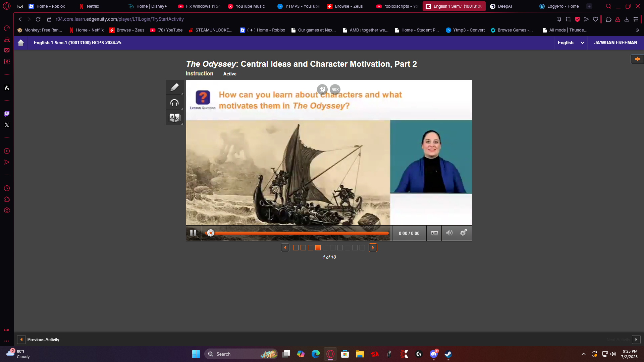Click the RGX overlay button
The height and width of the screenshot is (362, 644).
coord(335,89)
